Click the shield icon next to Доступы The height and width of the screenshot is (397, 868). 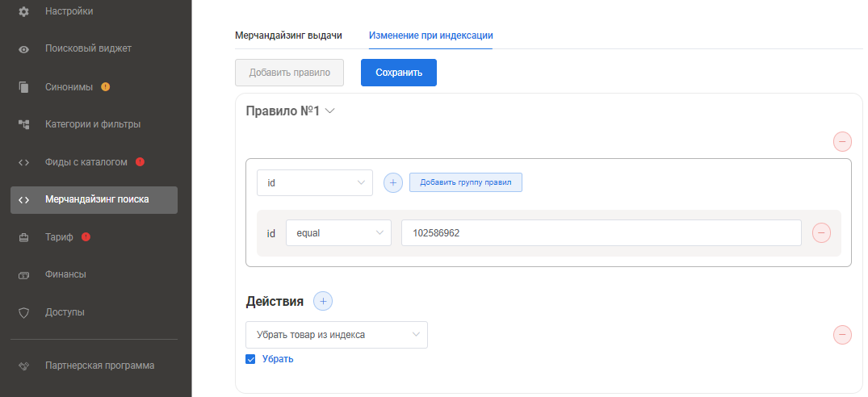point(24,312)
